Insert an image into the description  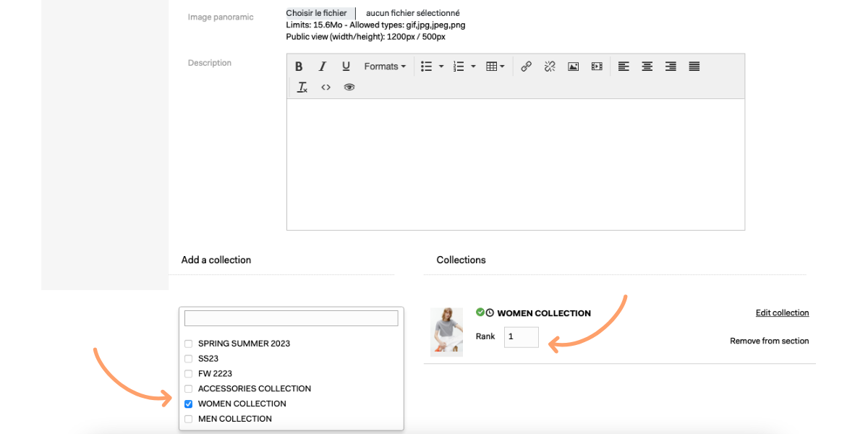tap(573, 67)
